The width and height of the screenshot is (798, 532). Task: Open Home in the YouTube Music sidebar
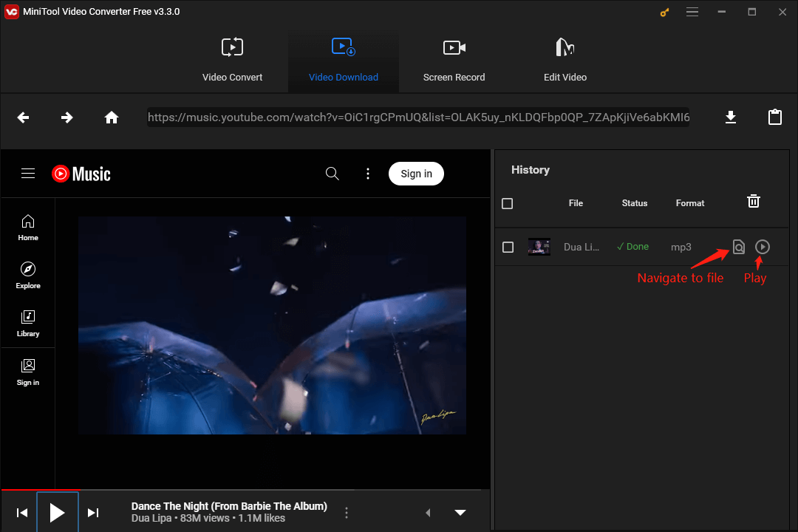point(28,228)
